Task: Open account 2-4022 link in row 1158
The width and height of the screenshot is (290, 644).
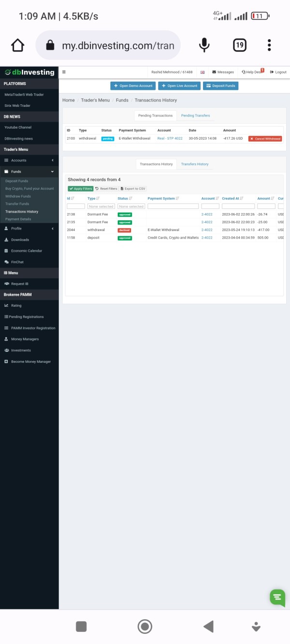Action: (x=207, y=238)
